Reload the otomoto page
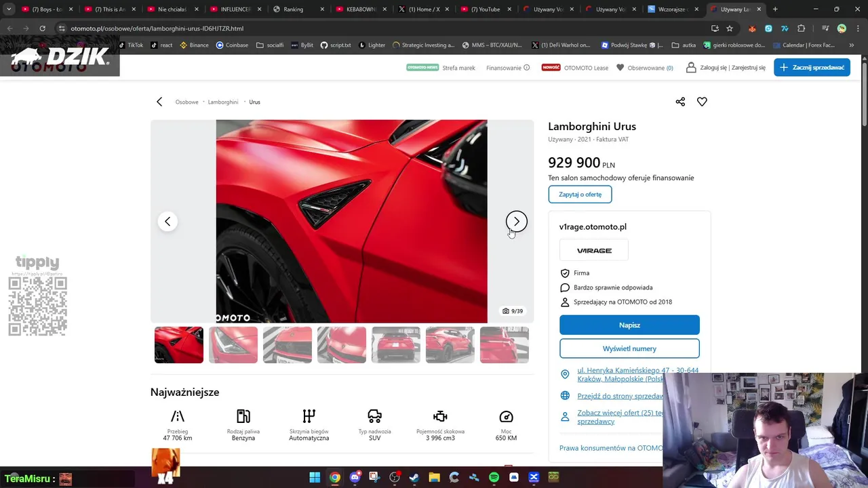868x488 pixels. pyautogui.click(x=42, y=28)
